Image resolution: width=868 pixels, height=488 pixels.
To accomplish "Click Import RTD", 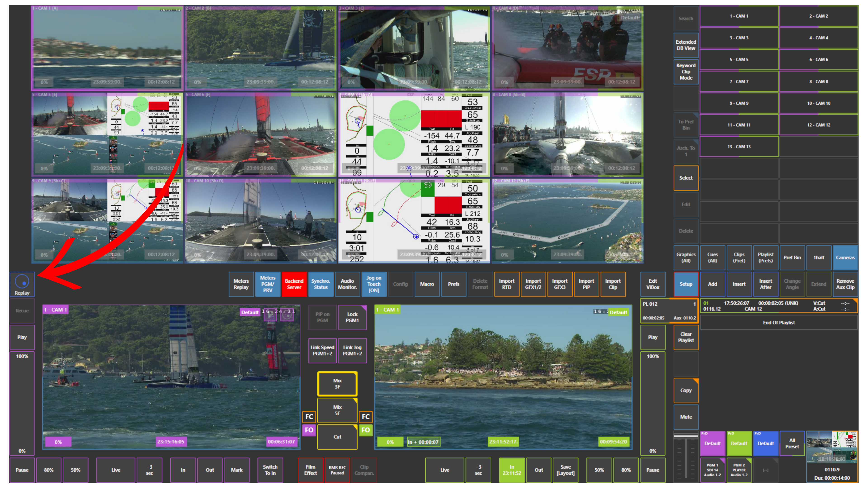I will coord(506,284).
